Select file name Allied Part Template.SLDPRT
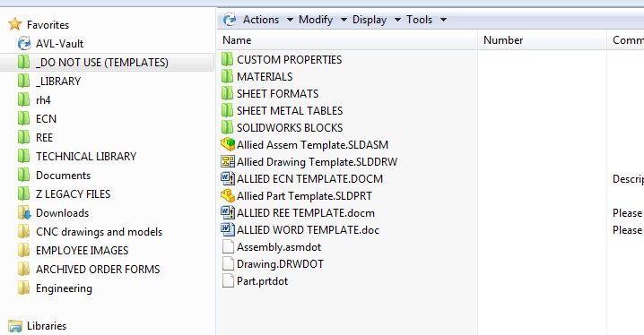Image resolution: width=644 pixels, height=335 pixels. pos(304,196)
